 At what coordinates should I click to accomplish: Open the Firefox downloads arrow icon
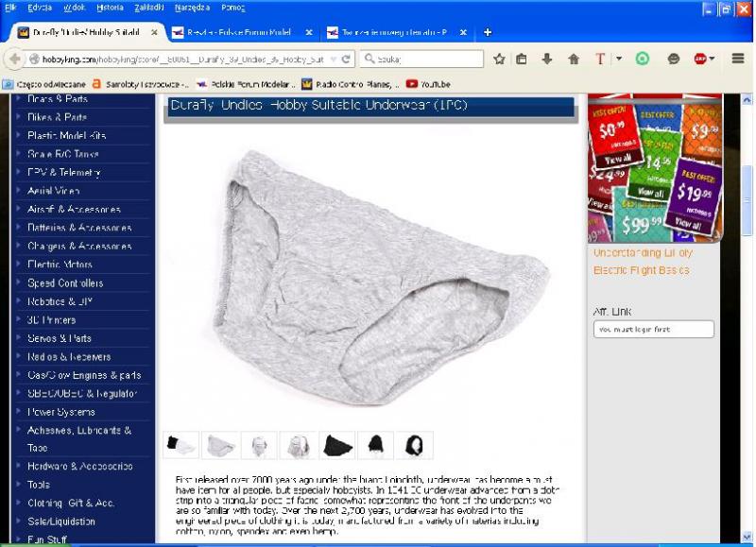point(547,59)
